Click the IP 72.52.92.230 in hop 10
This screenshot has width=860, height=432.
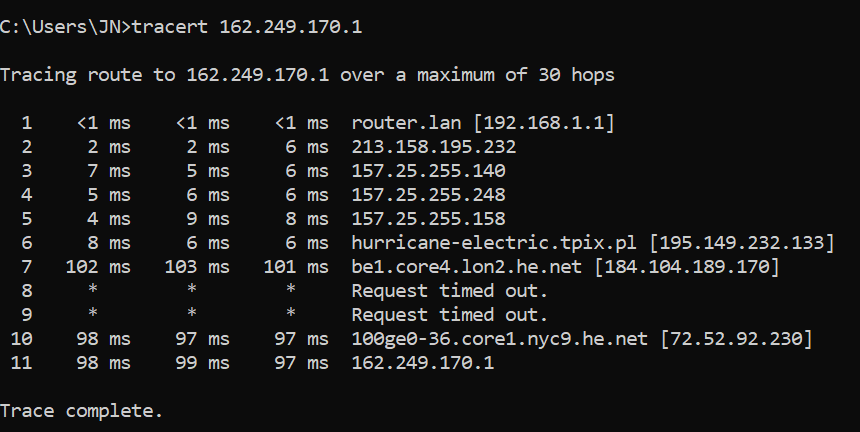[x=736, y=339]
